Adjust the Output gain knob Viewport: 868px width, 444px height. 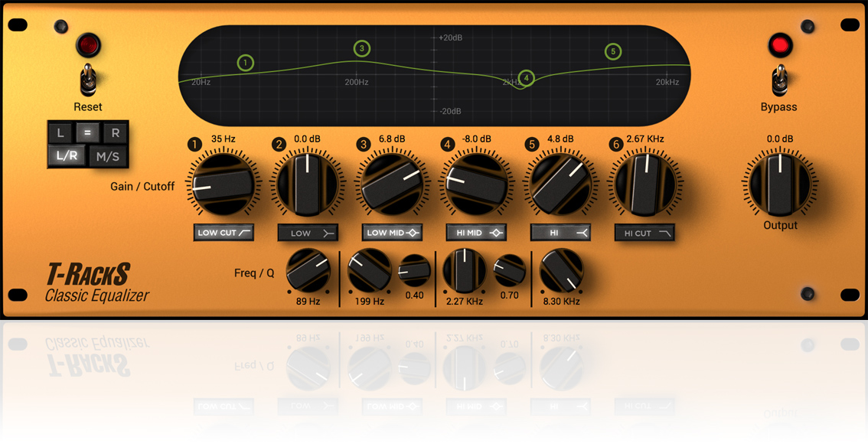pyautogui.click(x=779, y=181)
